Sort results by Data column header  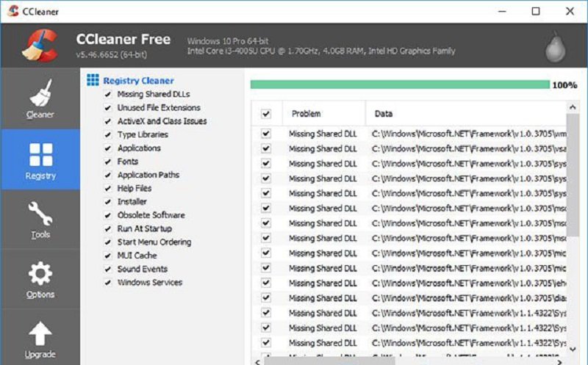tap(466, 114)
